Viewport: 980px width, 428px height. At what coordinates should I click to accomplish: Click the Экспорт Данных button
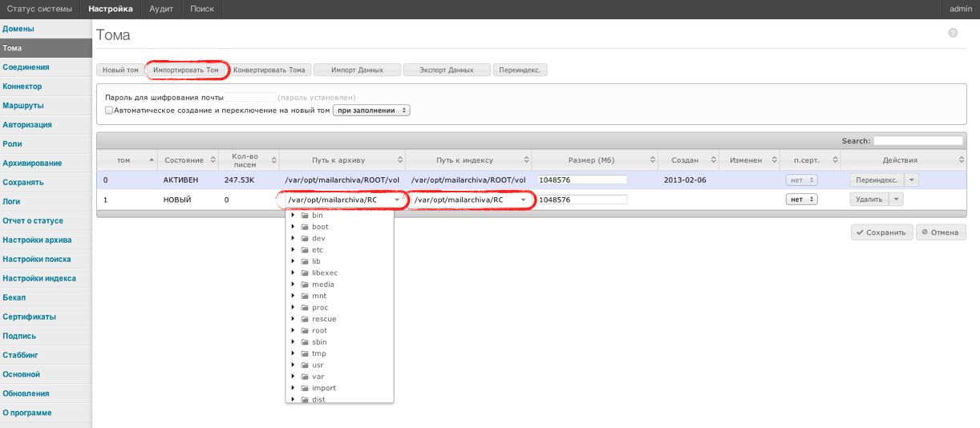(447, 70)
